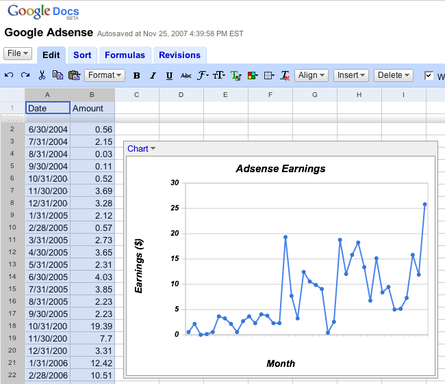The image size is (445, 384).
Task: Select column B header
Action: click(92, 95)
